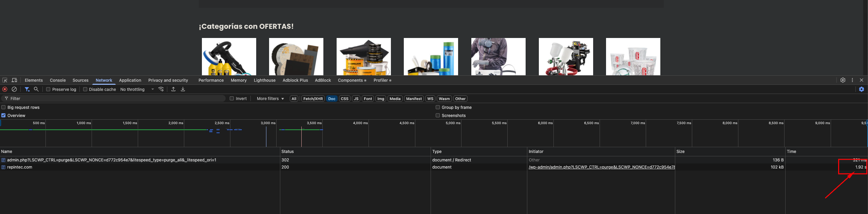Open the React Components tab
The width and height of the screenshot is (868, 214).
(x=352, y=80)
